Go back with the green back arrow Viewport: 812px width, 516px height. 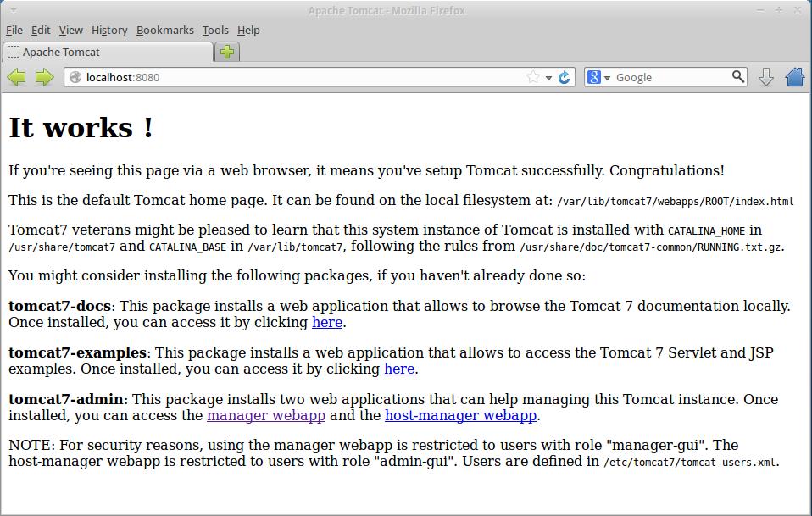pos(17,78)
